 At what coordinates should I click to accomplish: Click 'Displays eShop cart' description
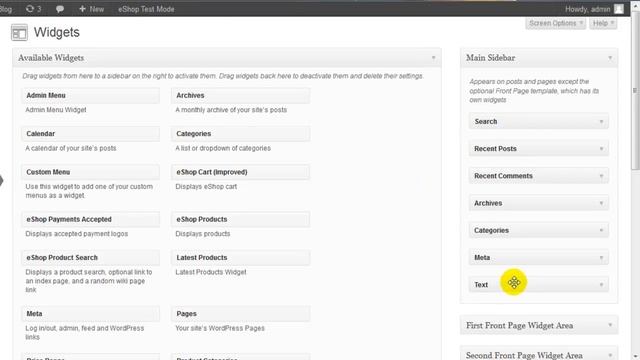pos(206,187)
